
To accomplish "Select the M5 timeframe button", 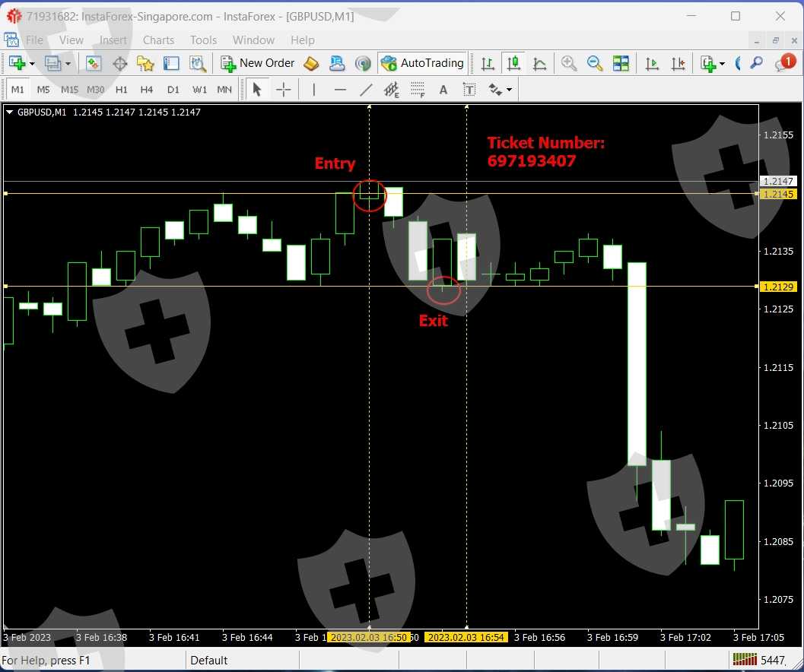I will click(43, 90).
